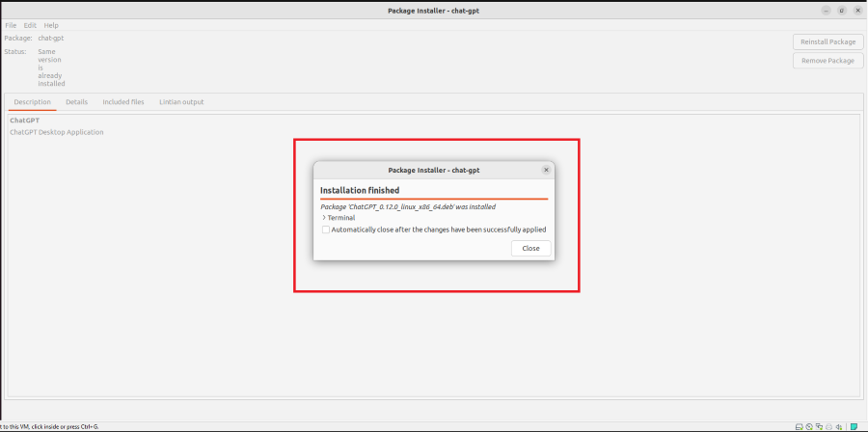Image resolution: width=868 pixels, height=432 pixels.
Task: Click the Reinstall Package button
Action: click(x=828, y=42)
